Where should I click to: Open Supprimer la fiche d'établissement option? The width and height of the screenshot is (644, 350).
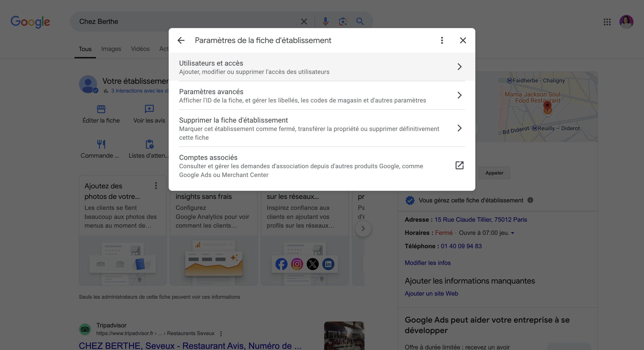322,128
